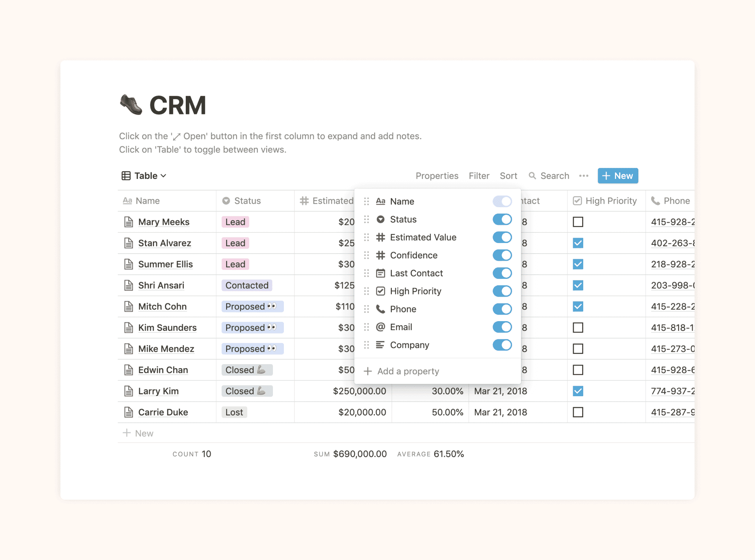Screen dimensions: 755x560
Task: Expand the Table view dropdown
Action: click(144, 175)
